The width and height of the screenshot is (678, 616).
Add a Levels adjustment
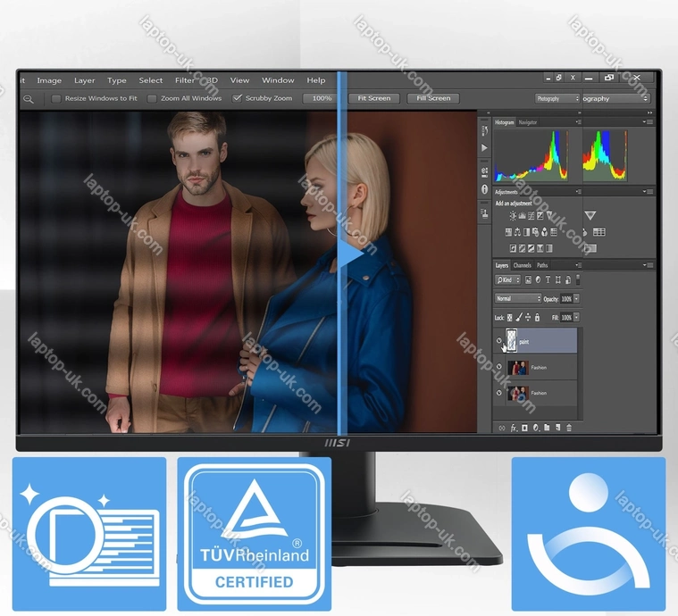pos(523,216)
